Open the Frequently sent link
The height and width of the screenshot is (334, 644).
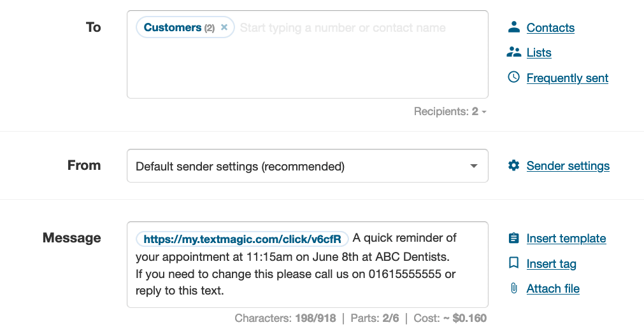tap(567, 78)
